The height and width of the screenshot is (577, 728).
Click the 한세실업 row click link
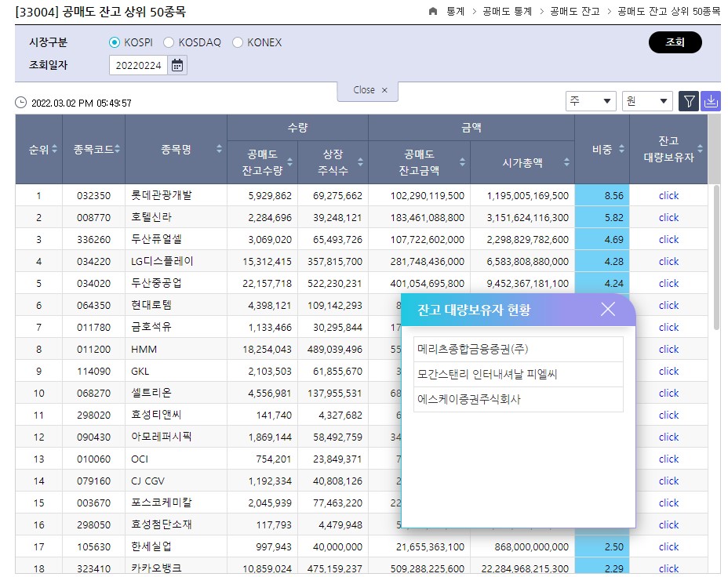pyautogui.click(x=668, y=547)
